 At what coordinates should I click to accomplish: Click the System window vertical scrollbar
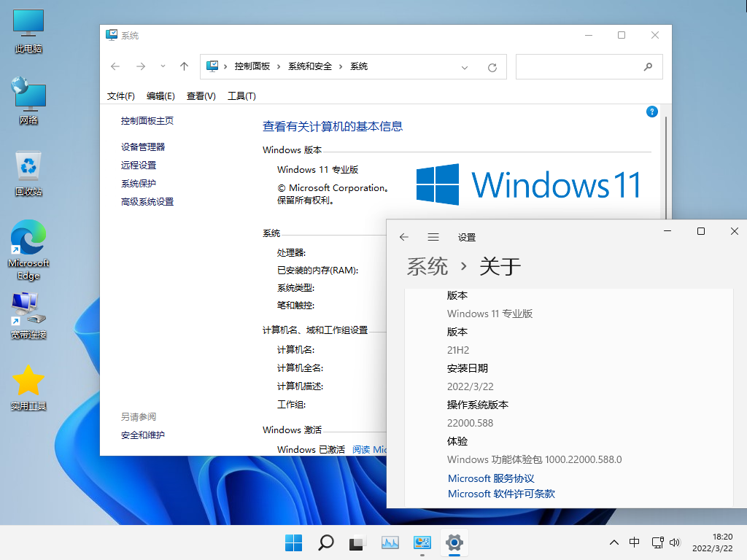point(666,167)
